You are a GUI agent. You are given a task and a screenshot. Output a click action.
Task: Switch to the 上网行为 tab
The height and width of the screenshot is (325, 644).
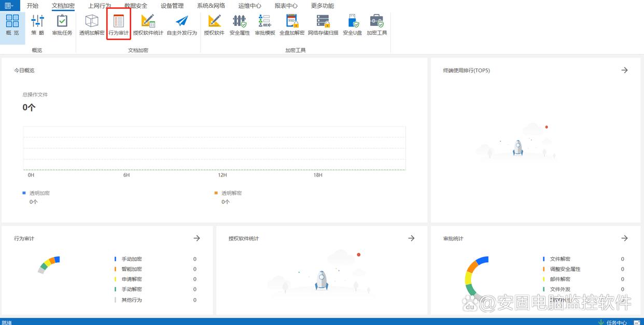pos(100,6)
